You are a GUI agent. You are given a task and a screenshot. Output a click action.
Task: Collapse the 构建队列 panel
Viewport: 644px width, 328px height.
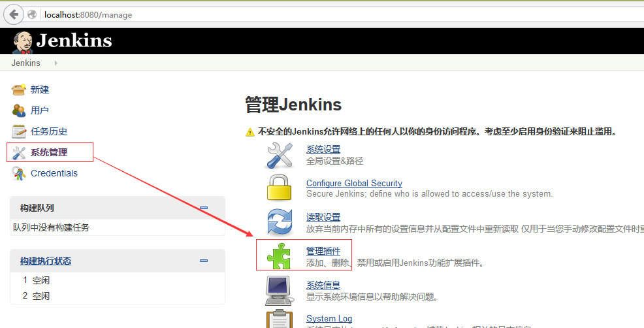click(204, 208)
